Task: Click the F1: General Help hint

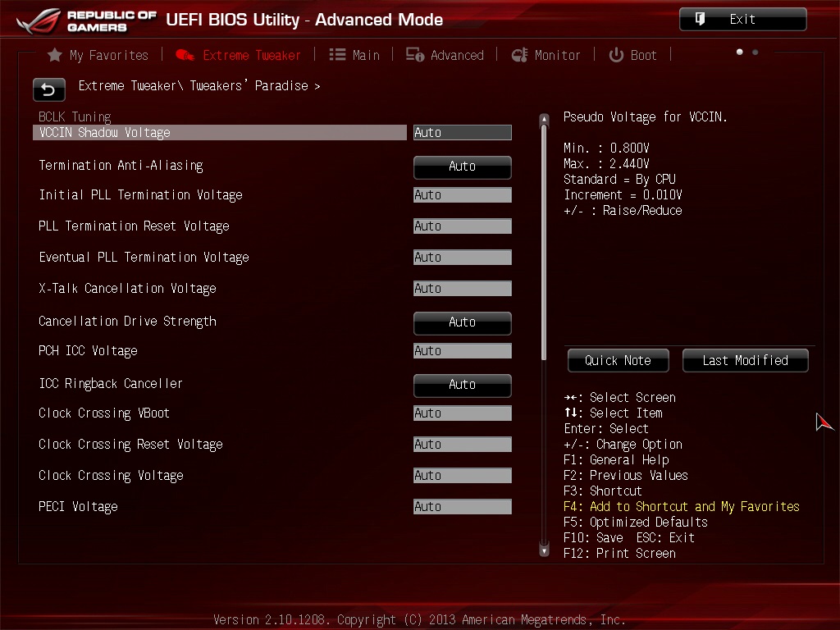Action: (x=616, y=459)
